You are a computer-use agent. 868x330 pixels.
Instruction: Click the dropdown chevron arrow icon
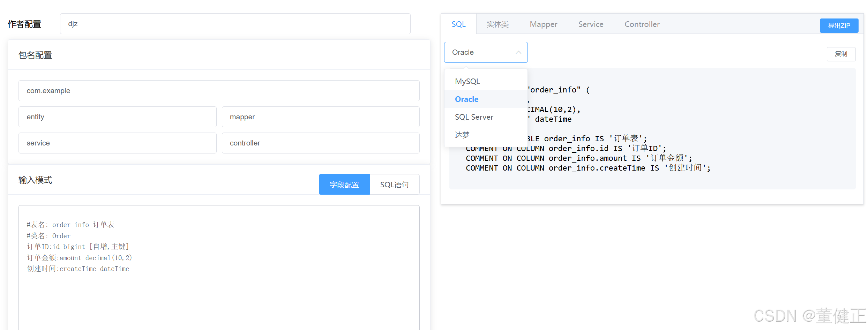pos(518,52)
